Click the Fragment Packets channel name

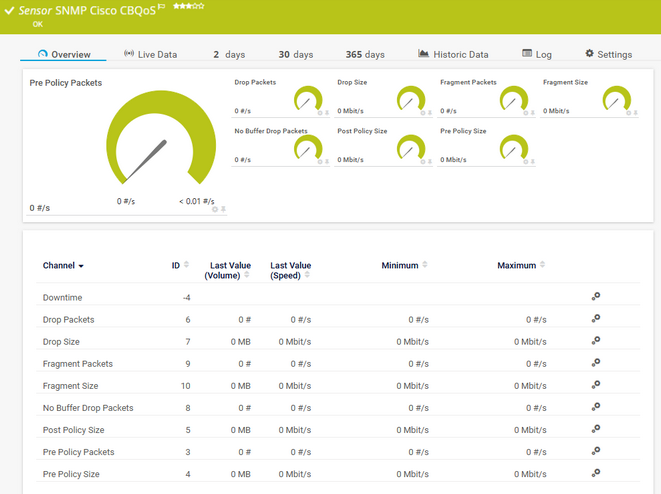pos(78,363)
